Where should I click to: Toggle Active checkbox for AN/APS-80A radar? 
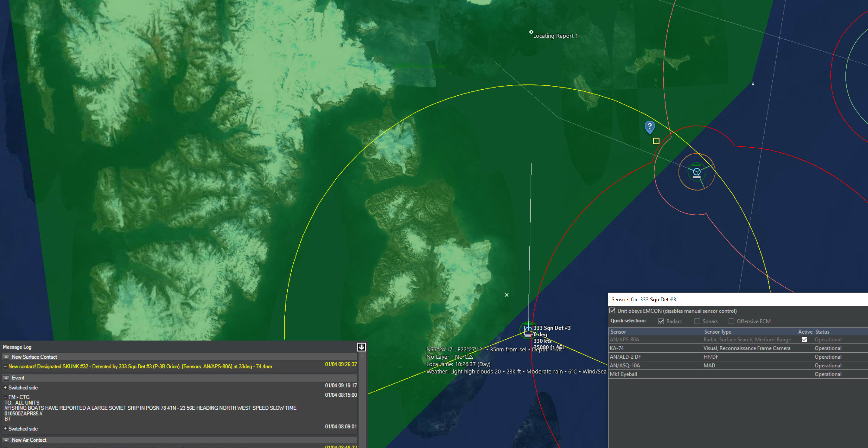tap(804, 339)
